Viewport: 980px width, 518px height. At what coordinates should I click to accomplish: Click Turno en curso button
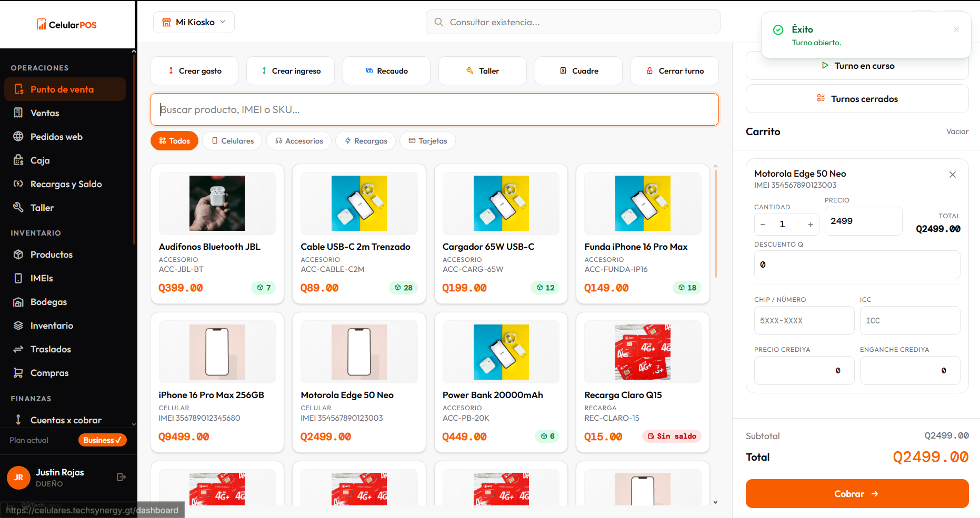(857, 66)
